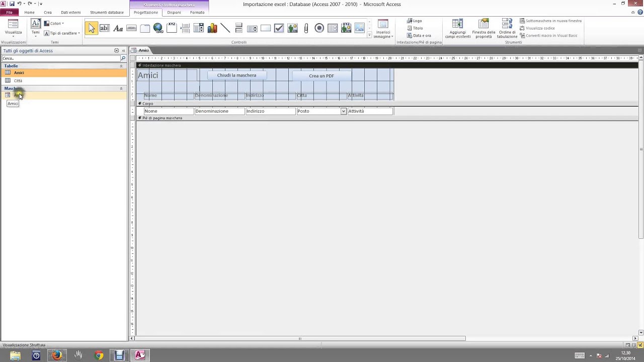Screen dimensions: 644x362
Task: Click Visualizza codice
Action: tap(537, 28)
